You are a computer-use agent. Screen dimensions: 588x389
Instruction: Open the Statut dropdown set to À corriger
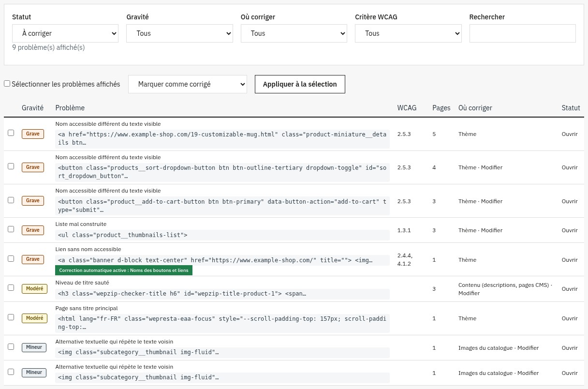click(x=65, y=33)
